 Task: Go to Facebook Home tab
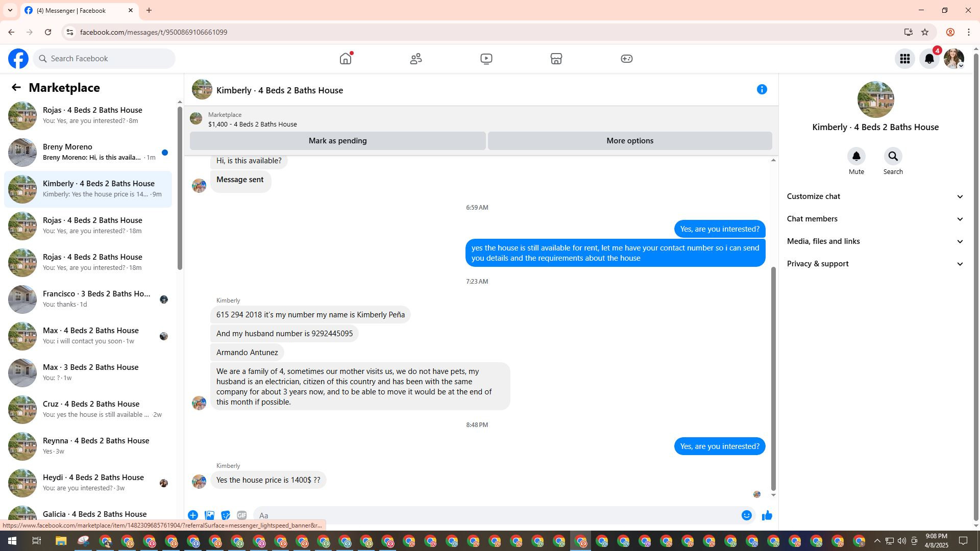click(346, 59)
